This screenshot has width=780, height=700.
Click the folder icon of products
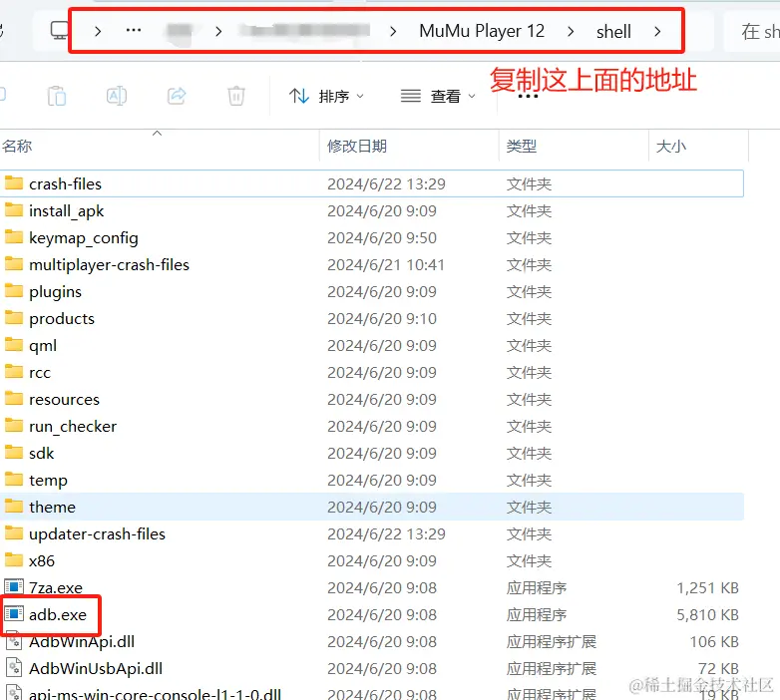14,317
